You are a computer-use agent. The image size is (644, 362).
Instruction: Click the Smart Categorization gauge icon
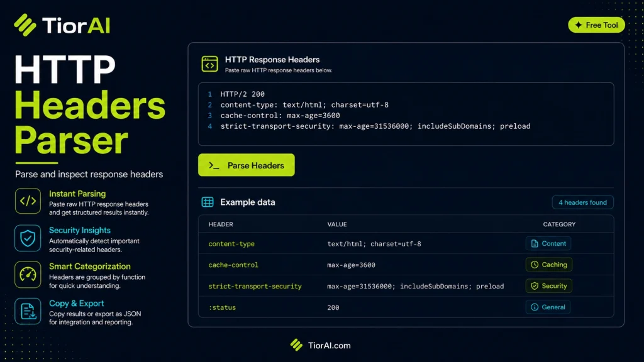tap(28, 274)
